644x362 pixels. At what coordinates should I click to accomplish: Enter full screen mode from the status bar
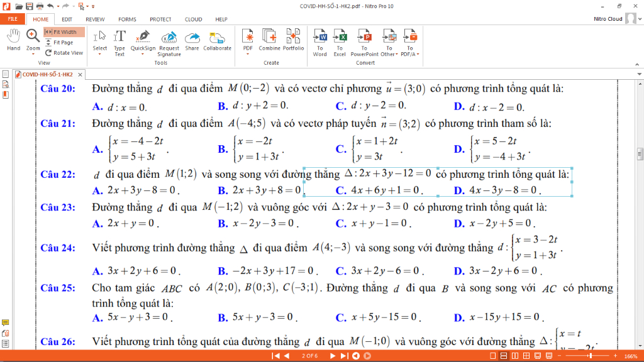click(537, 356)
